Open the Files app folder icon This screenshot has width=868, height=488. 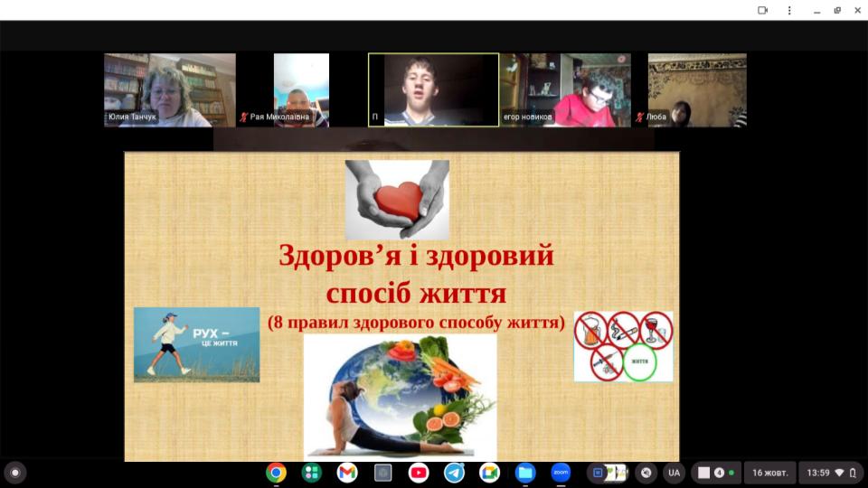525,472
